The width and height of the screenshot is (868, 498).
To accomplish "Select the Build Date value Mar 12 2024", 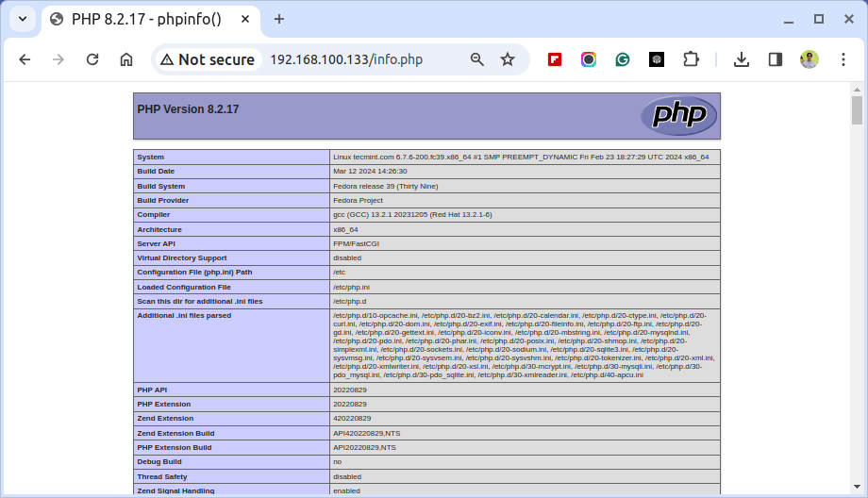I will [x=370, y=172].
